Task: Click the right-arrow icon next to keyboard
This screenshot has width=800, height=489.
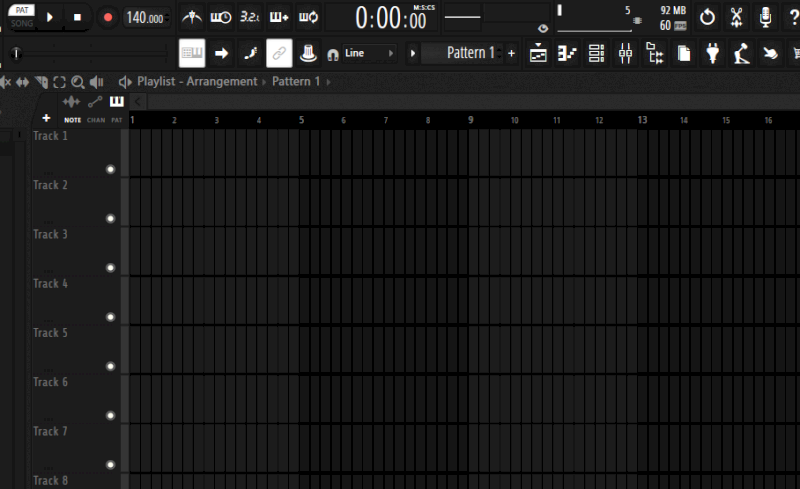Action: pyautogui.click(x=221, y=53)
